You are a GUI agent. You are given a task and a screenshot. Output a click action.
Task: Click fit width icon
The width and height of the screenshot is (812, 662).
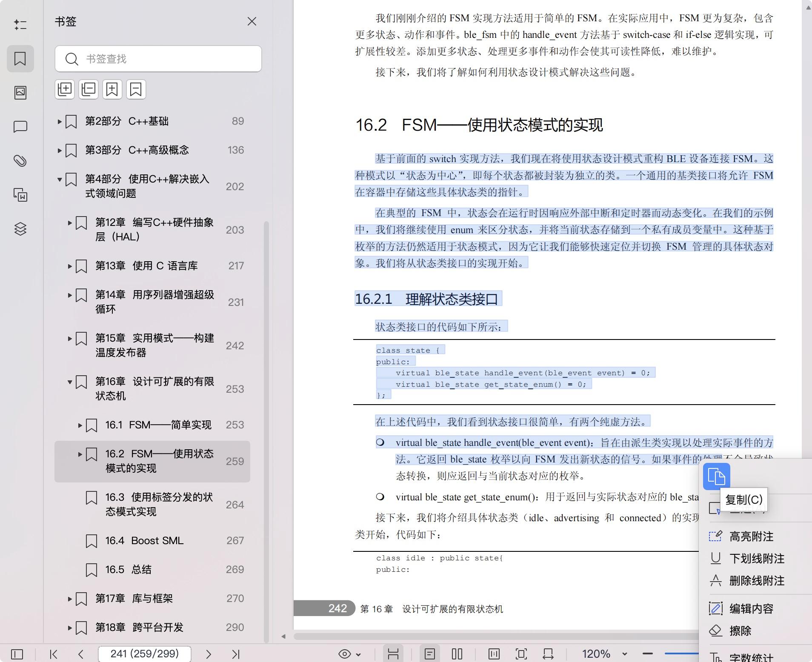coord(548,654)
